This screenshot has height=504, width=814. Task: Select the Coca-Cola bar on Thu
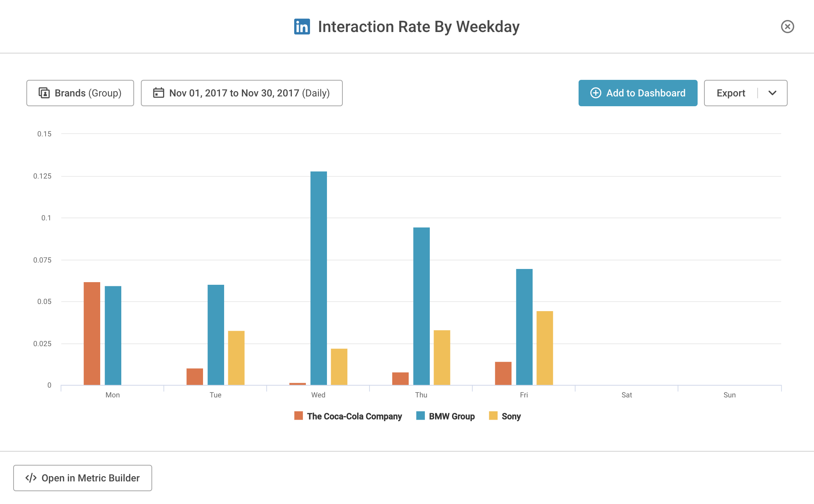tap(400, 379)
